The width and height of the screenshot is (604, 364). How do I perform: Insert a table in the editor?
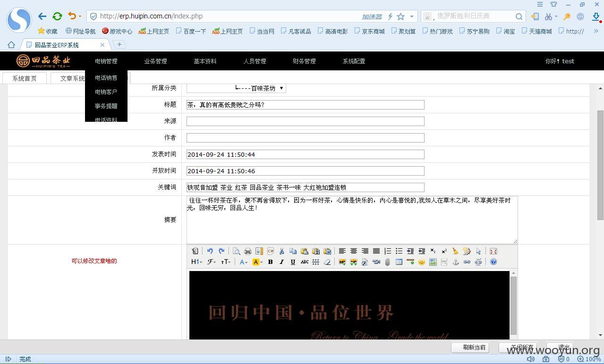click(x=399, y=262)
